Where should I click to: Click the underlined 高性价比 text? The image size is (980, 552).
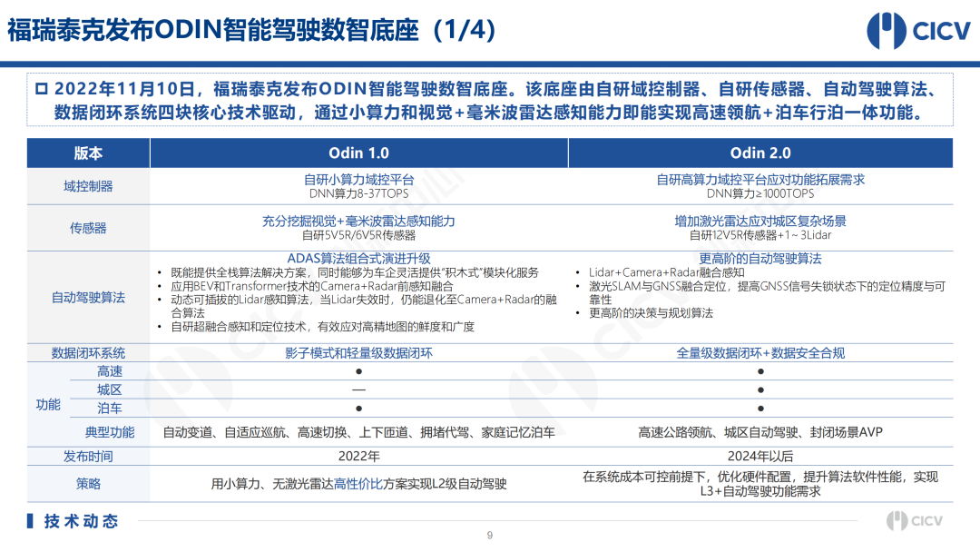point(358,484)
